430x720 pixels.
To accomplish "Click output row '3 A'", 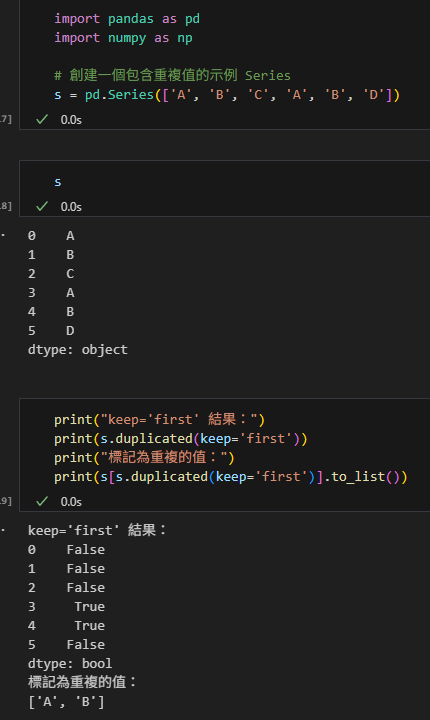I will click(x=51, y=292).
